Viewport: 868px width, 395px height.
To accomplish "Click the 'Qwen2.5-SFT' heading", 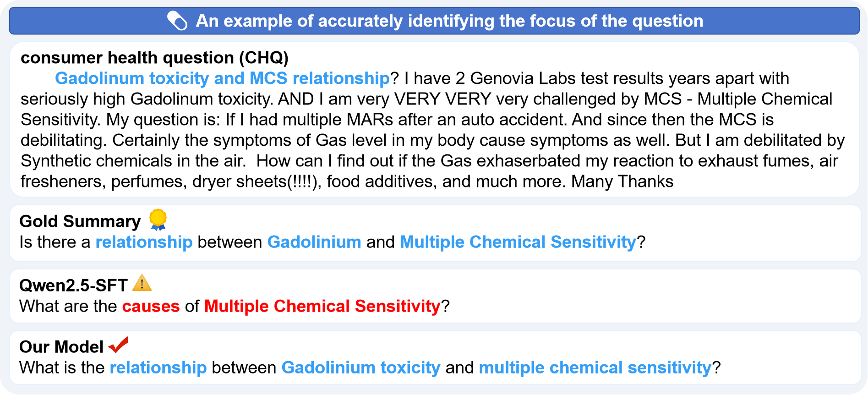I will 73,285.
